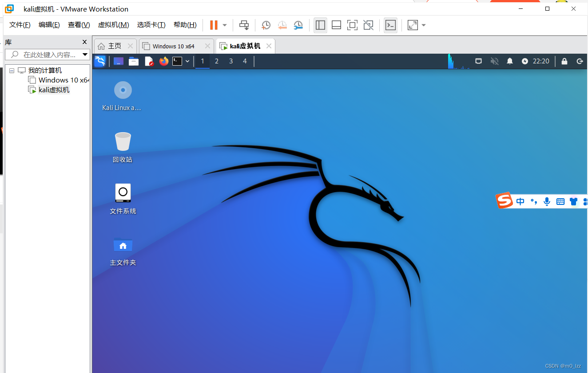
Task: Click the 22:20 clock in Kali panel
Action: (541, 61)
